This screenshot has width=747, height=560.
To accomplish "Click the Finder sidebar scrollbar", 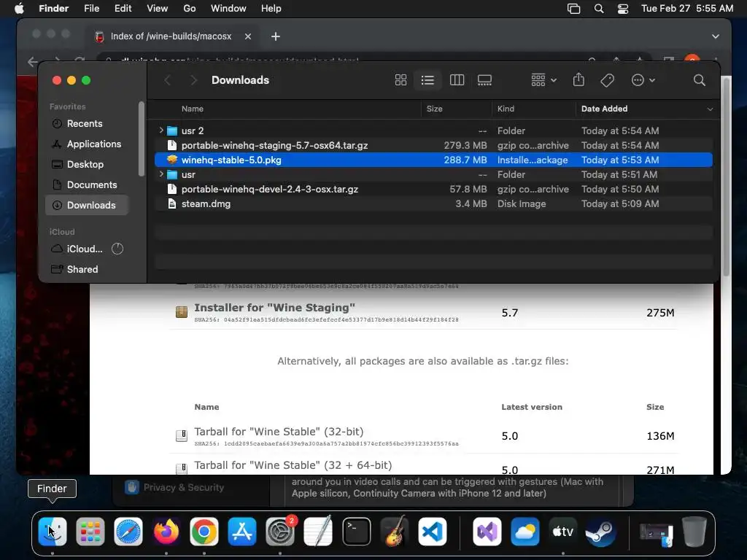I will [141, 139].
